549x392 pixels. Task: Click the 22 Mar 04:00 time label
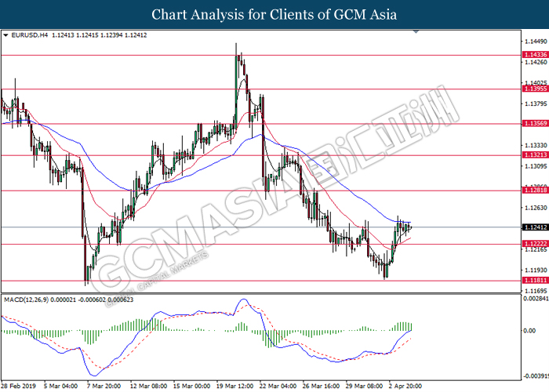pos(278,386)
